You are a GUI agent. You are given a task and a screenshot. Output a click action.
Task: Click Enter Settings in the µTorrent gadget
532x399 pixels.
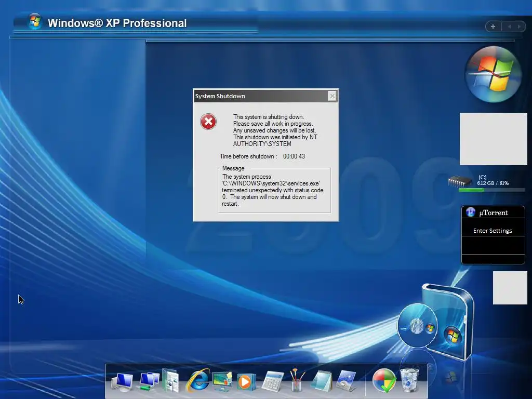pyautogui.click(x=493, y=231)
